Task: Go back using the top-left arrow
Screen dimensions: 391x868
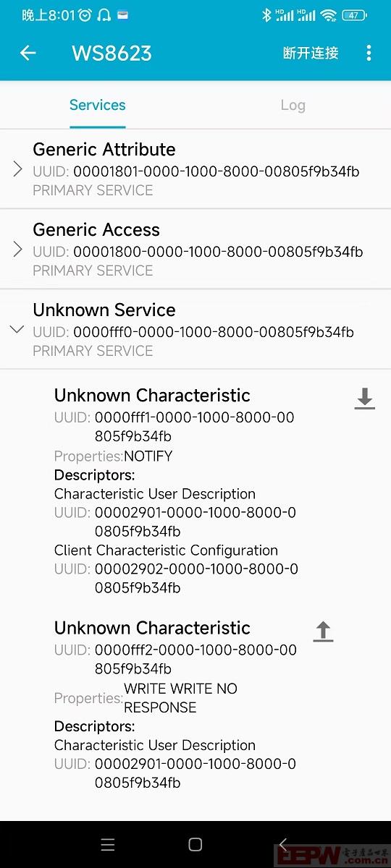Action: click(28, 53)
